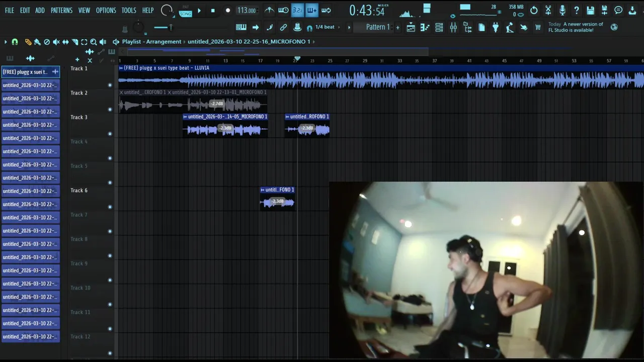Select the Playback speaker tool
Viewport: 644px width, 362px height.
point(103,42)
